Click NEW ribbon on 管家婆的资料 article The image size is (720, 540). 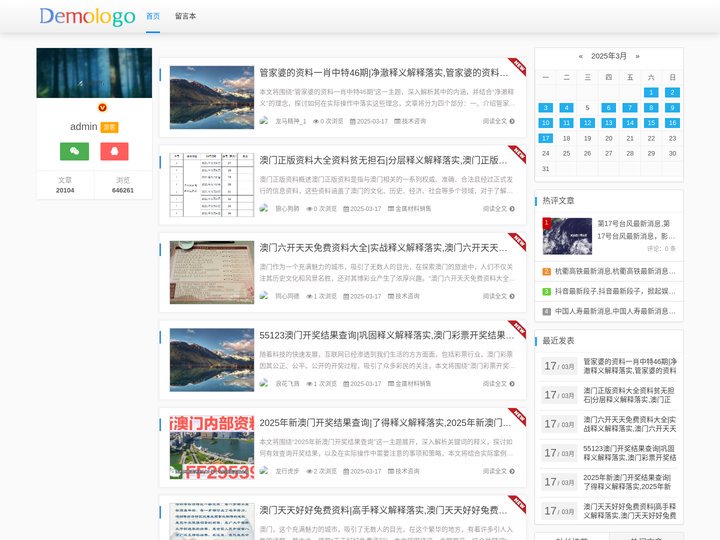pos(518,66)
